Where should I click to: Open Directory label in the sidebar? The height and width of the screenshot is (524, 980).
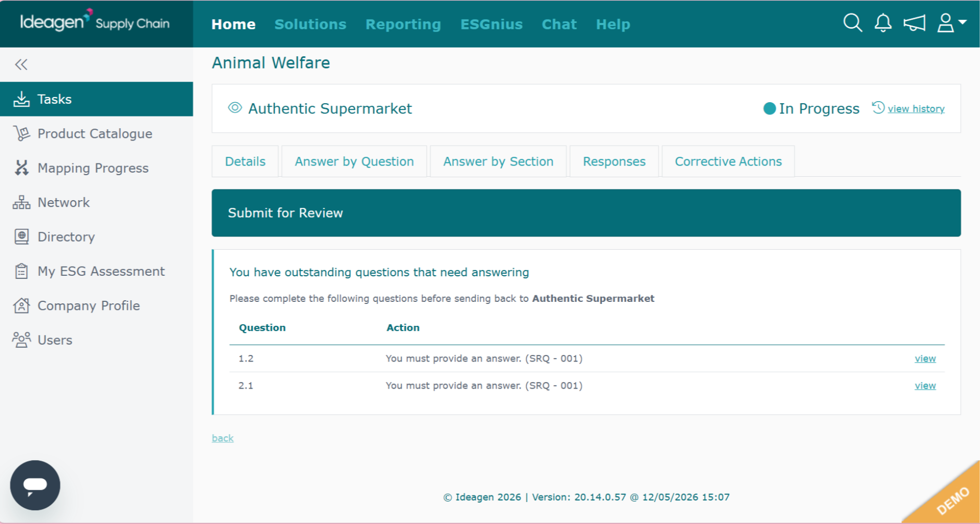pyautogui.click(x=66, y=237)
